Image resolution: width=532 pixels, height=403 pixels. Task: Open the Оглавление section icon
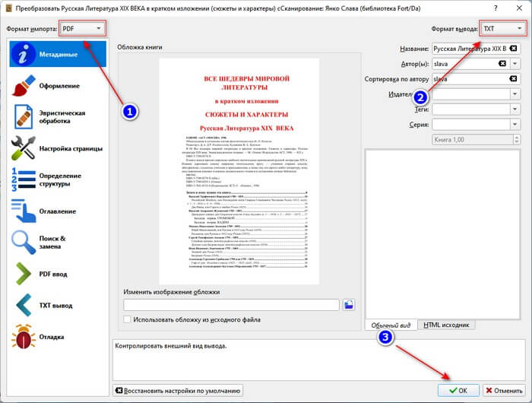click(x=24, y=211)
